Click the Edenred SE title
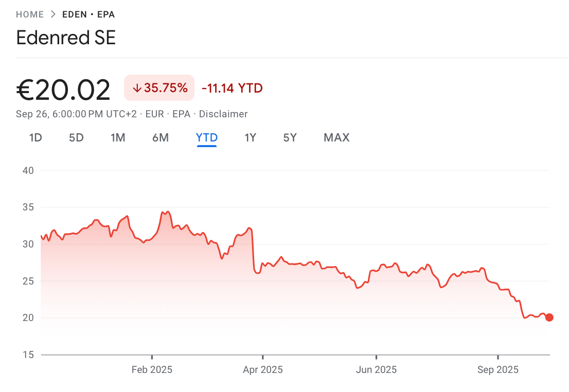569x392 pixels. pos(65,38)
